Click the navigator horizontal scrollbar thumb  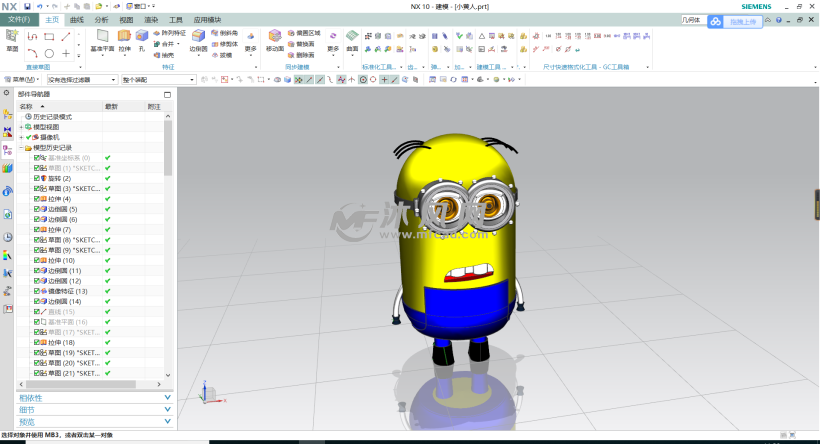tap(81, 384)
